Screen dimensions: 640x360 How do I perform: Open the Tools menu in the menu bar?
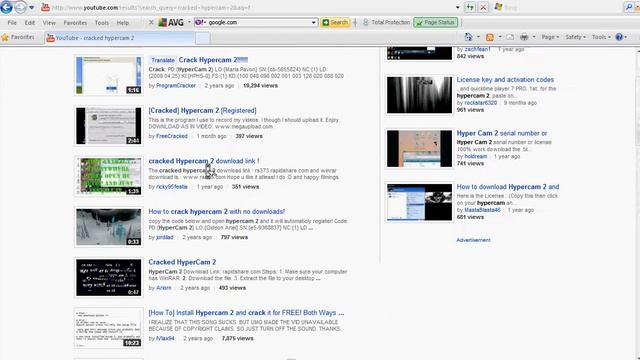(x=102, y=23)
